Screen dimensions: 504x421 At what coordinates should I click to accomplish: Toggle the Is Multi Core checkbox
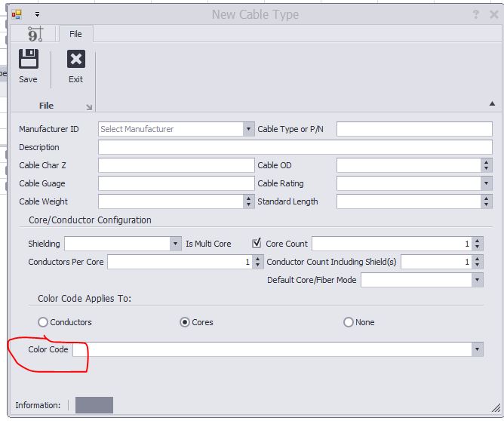(257, 243)
